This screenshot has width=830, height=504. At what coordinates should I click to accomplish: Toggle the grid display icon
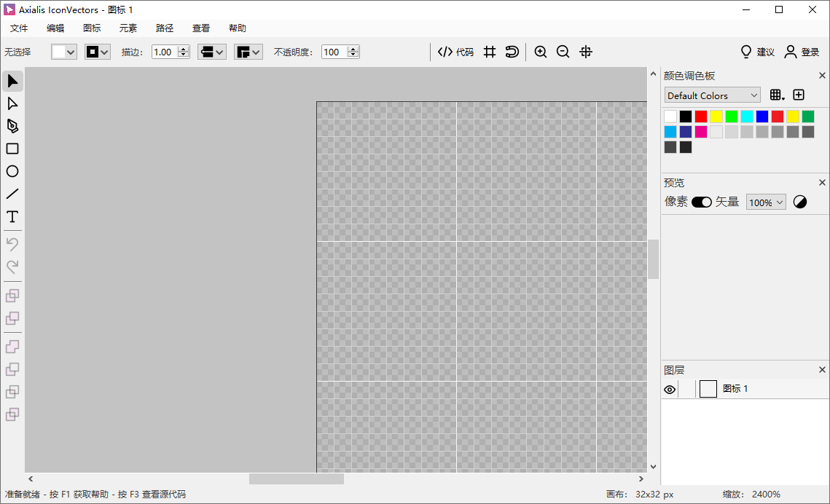click(490, 52)
